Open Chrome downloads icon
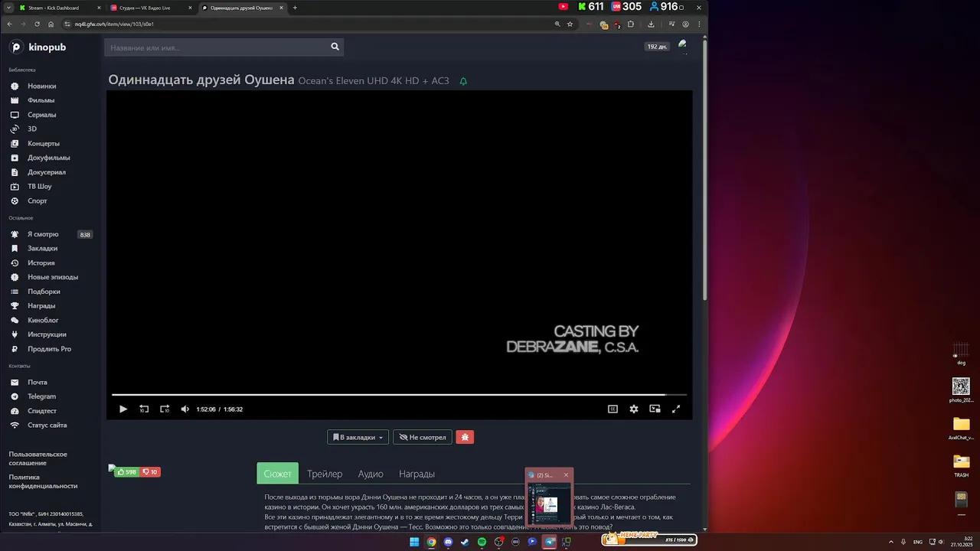The image size is (980, 551). pyautogui.click(x=651, y=24)
